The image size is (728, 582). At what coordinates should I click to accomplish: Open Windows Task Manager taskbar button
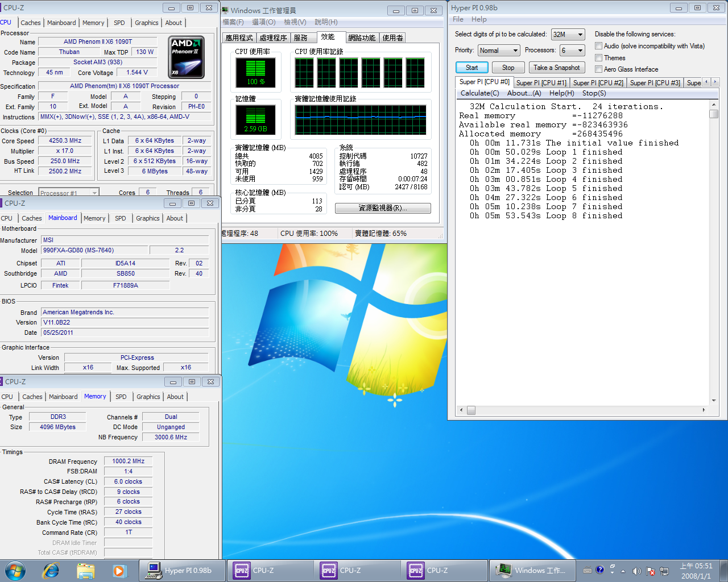pyautogui.click(x=531, y=570)
